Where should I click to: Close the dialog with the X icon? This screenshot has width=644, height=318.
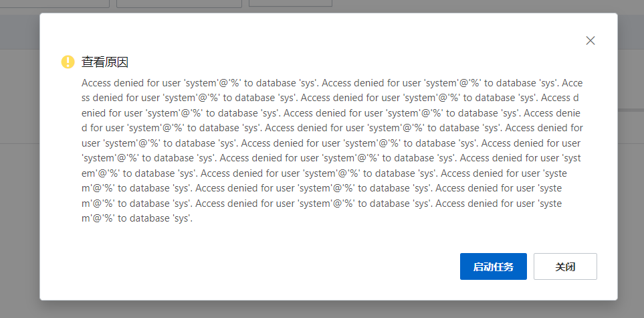click(x=591, y=40)
